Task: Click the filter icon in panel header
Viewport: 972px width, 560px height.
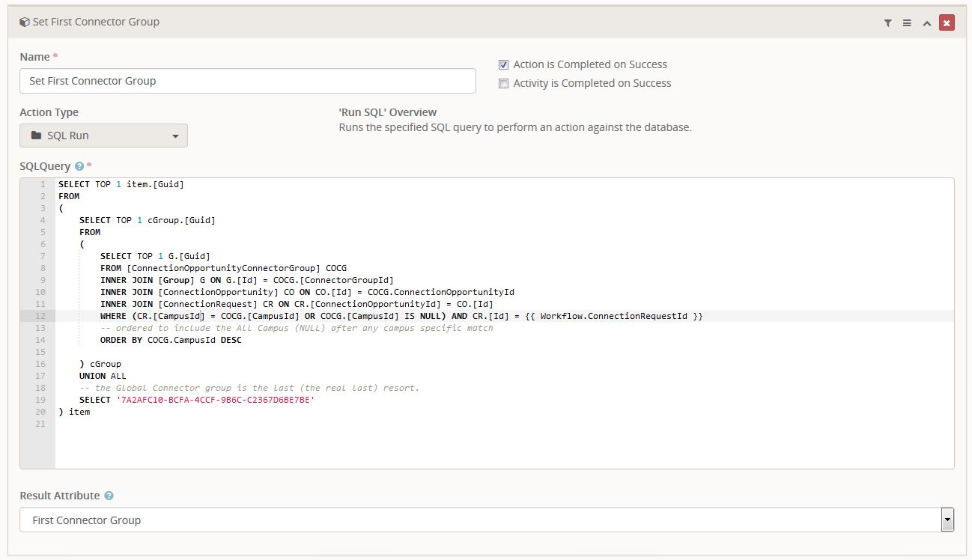Action: [887, 23]
